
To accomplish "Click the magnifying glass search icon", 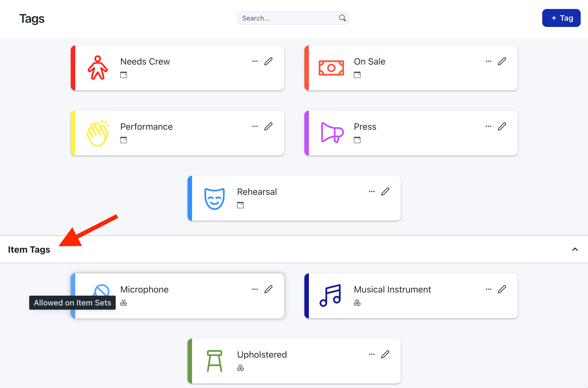I will click(342, 18).
